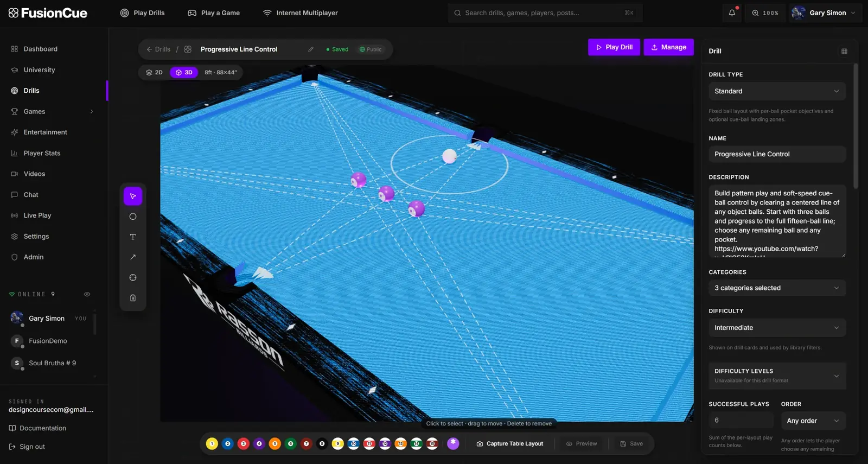Click Capture Table Layout
Screen dimensions: 868x464
coord(509,444)
